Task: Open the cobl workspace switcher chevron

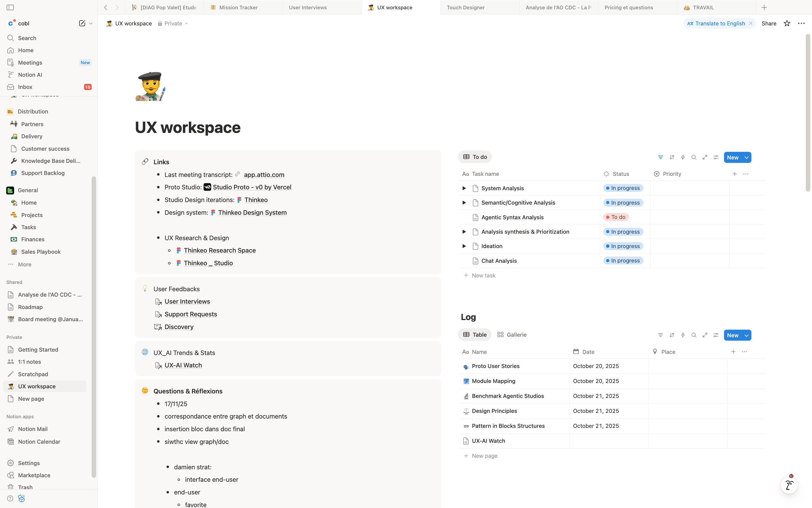Action: (91, 23)
